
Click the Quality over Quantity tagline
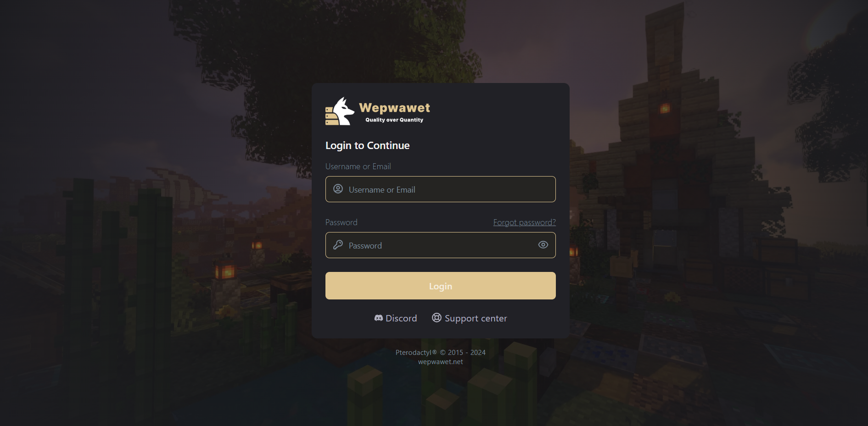point(394,120)
